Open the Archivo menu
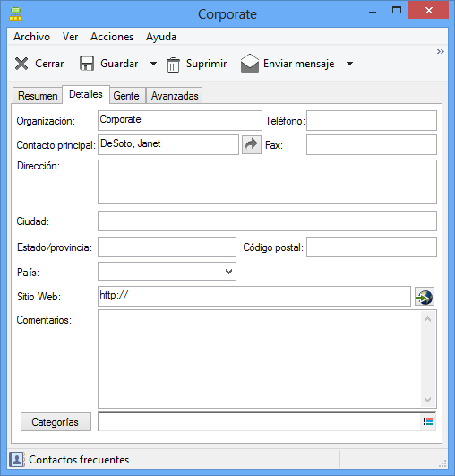This screenshot has height=476, width=455. click(x=31, y=37)
